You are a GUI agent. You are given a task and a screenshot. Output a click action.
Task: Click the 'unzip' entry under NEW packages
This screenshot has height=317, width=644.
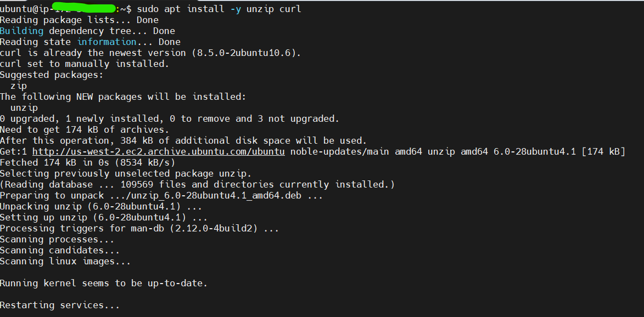pyautogui.click(x=24, y=108)
